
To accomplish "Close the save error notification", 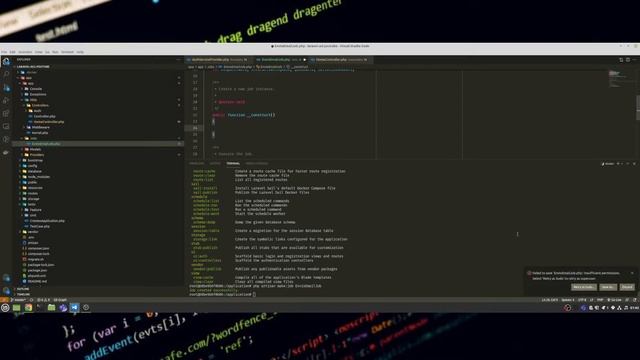I will click(632, 273).
